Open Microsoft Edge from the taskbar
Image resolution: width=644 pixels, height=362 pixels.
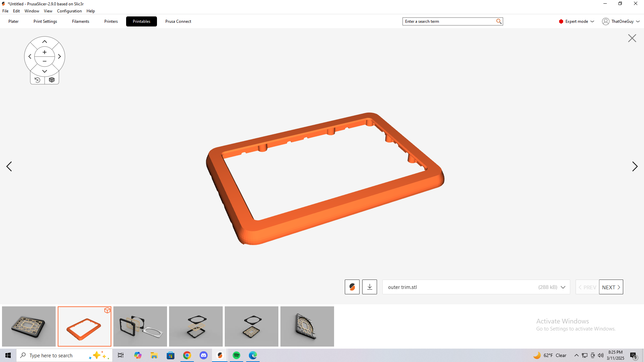[x=253, y=355]
